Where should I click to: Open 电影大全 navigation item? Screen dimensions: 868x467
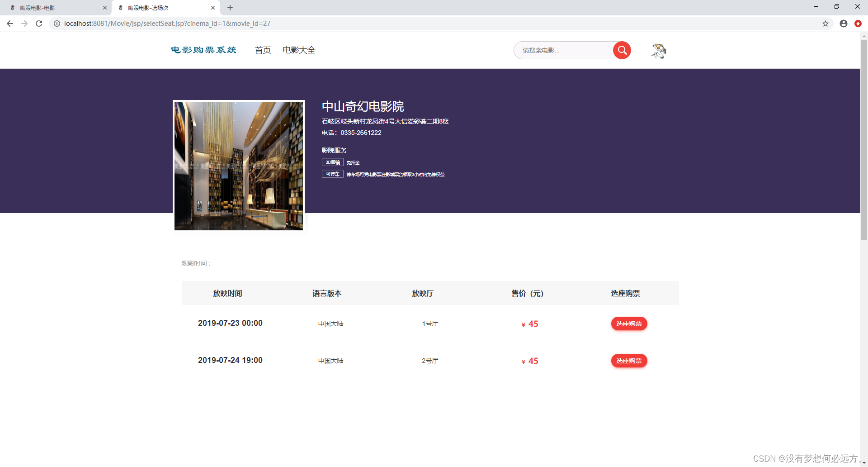299,50
